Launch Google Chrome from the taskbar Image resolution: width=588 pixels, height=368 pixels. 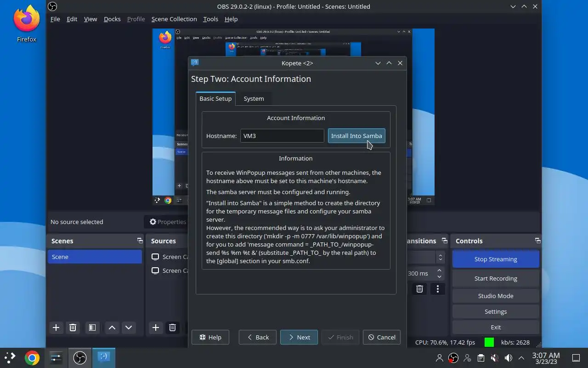(x=32, y=357)
